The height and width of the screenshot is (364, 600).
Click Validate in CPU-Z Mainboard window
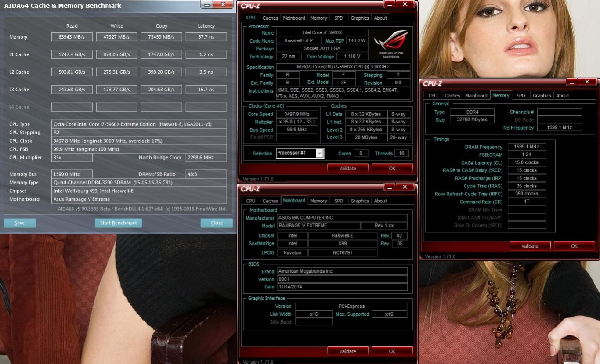coord(347,351)
